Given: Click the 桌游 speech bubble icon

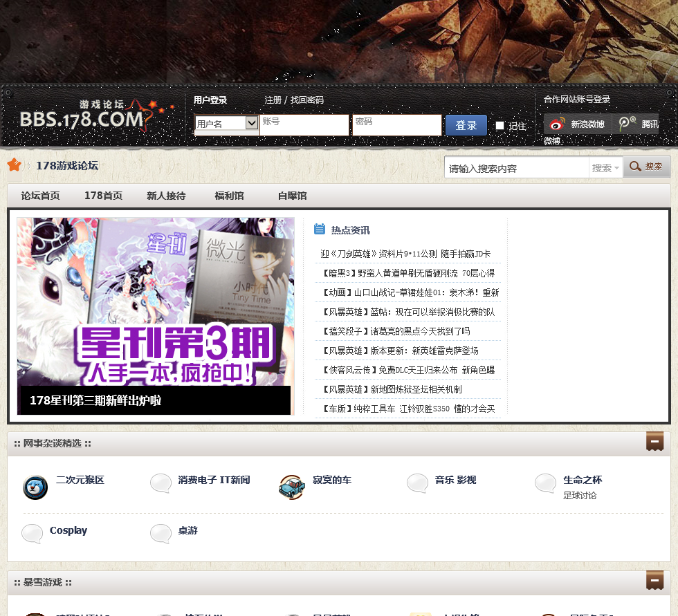Looking at the screenshot, I should pos(161,534).
